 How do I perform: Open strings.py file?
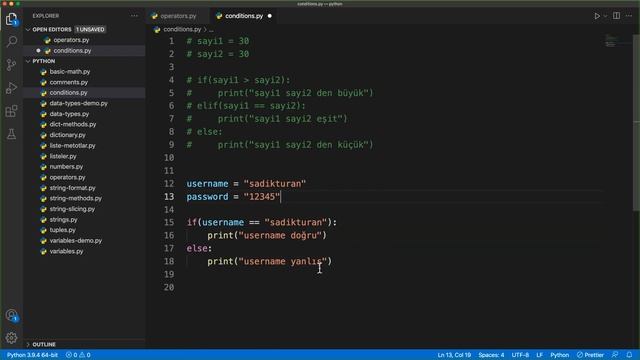pos(63,220)
